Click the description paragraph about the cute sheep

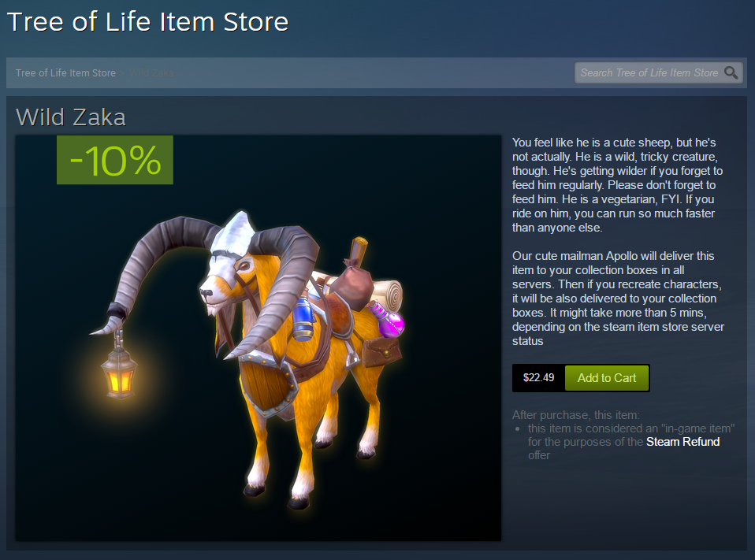617,185
